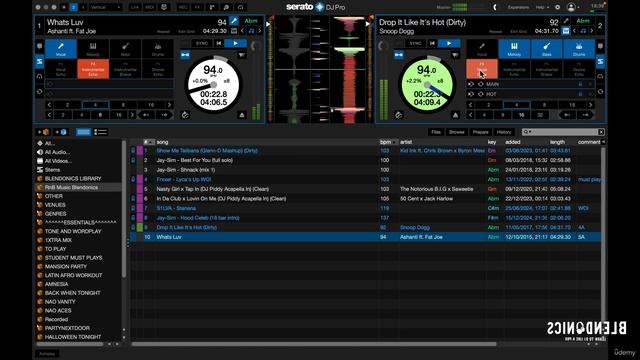
Task: Toggle keylock icon on deck 1
Action: [185, 55]
